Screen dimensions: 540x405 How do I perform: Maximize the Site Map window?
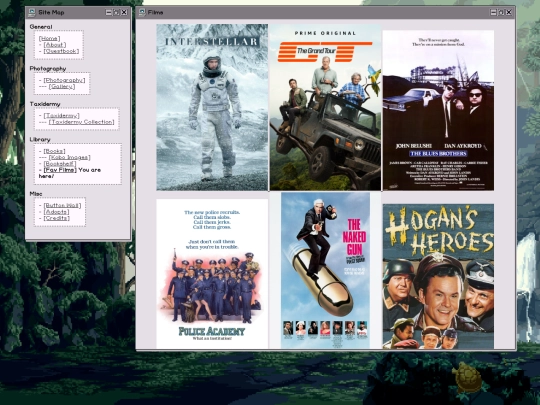pos(116,12)
